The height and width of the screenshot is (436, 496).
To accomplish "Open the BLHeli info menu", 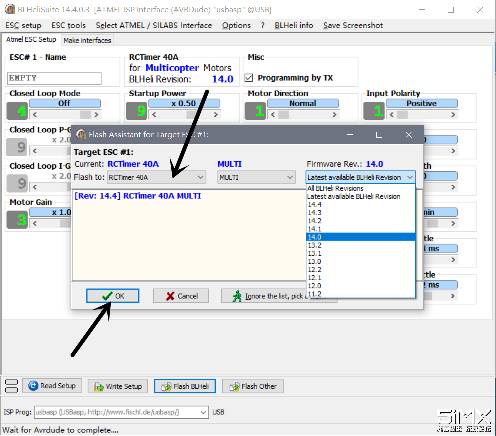I will [x=294, y=25].
